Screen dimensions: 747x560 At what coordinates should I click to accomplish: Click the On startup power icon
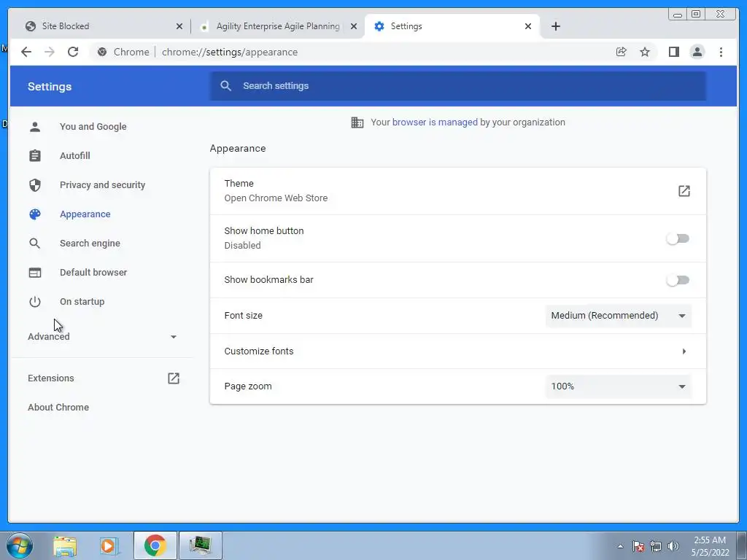tap(35, 301)
